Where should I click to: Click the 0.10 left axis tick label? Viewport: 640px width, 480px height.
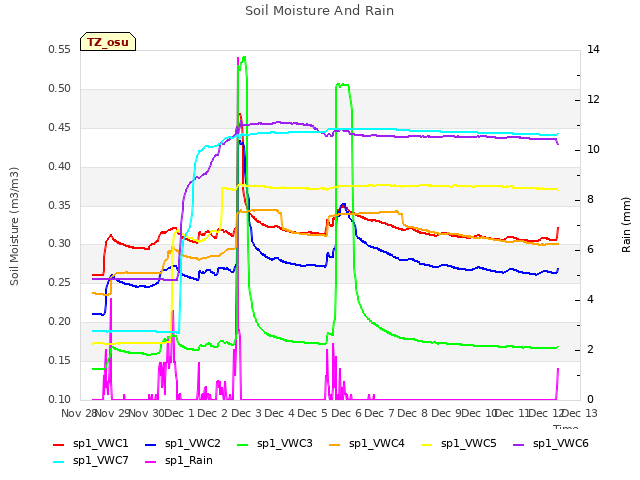(60, 399)
